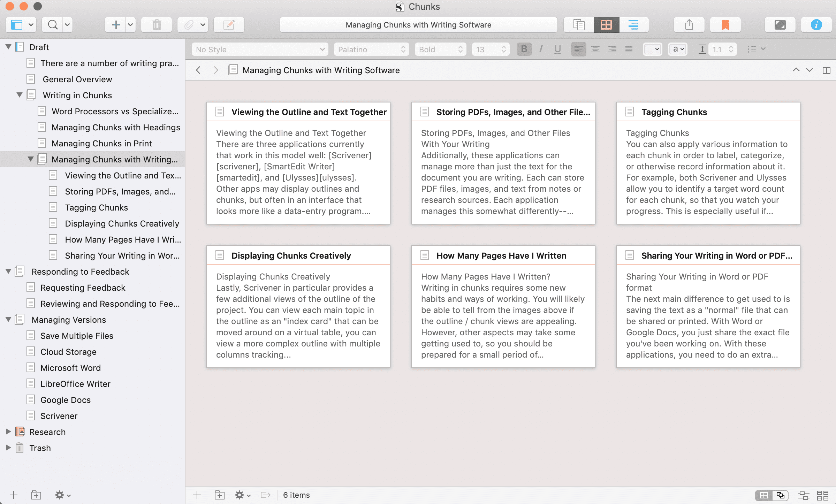Viewport: 836px width, 504px height.
Task: Click arrange cards by label icon
Action: click(x=804, y=495)
